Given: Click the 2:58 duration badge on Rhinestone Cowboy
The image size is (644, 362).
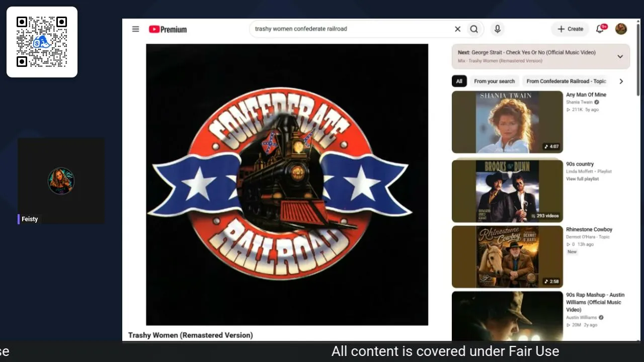Looking at the screenshot, I should click(551, 282).
